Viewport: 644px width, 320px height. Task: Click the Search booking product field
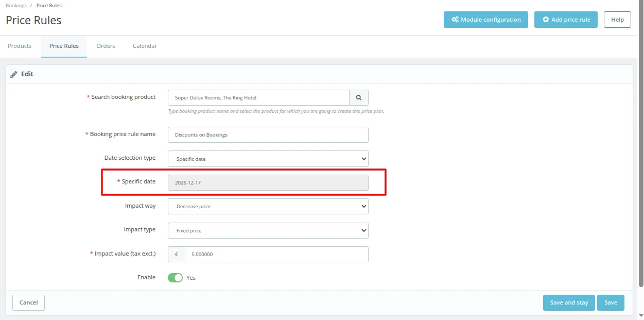[258, 97]
